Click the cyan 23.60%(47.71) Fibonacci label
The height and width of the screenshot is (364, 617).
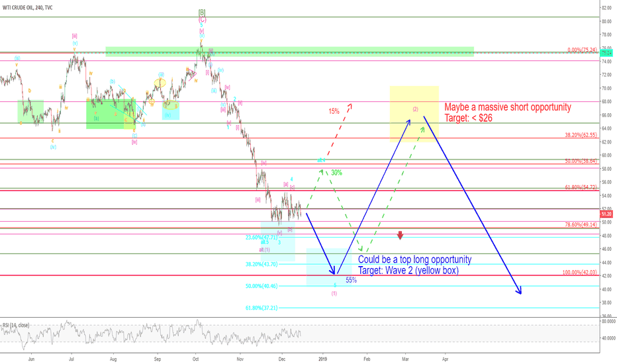coord(261,238)
